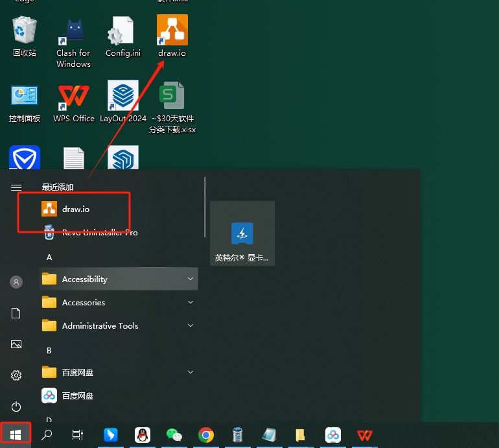Click the Windows Start button
The height and width of the screenshot is (448, 499).
[x=16, y=435]
